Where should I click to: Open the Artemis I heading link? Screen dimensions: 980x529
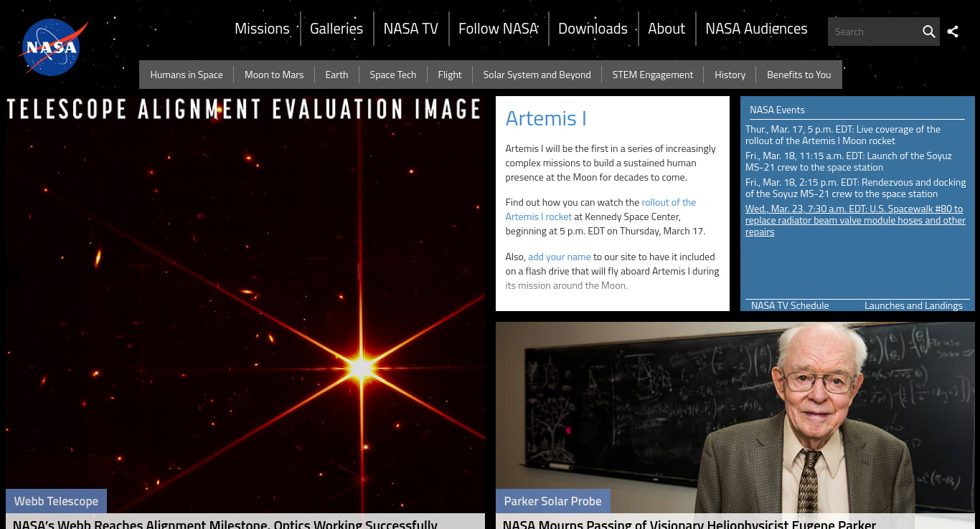point(546,118)
